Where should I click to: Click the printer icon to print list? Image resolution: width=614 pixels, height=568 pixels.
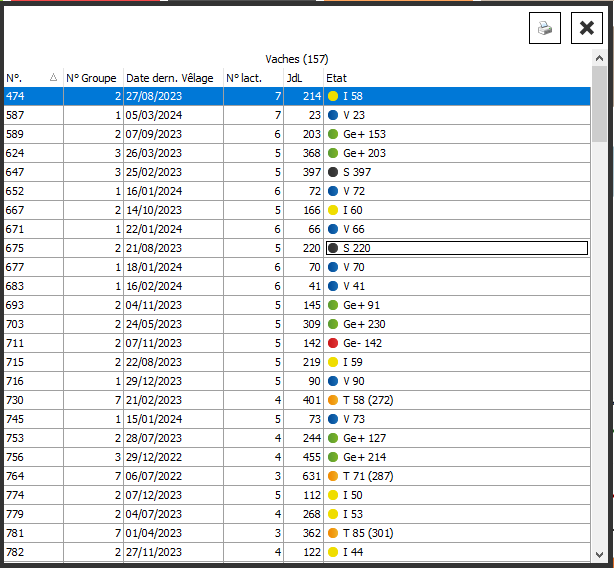tap(545, 28)
